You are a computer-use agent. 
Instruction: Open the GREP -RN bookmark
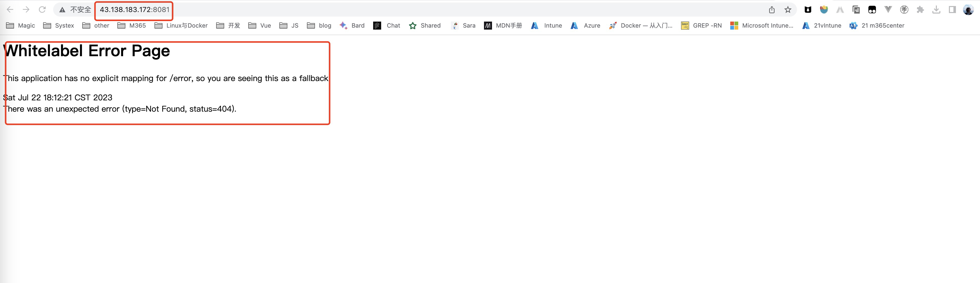point(701,26)
